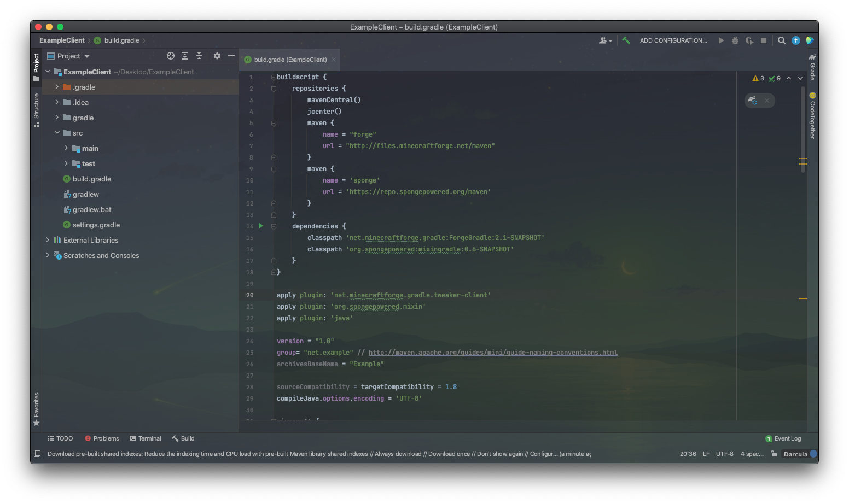Stop execution with the square stop icon
Screen dimensions: 849x504
pyautogui.click(x=764, y=40)
